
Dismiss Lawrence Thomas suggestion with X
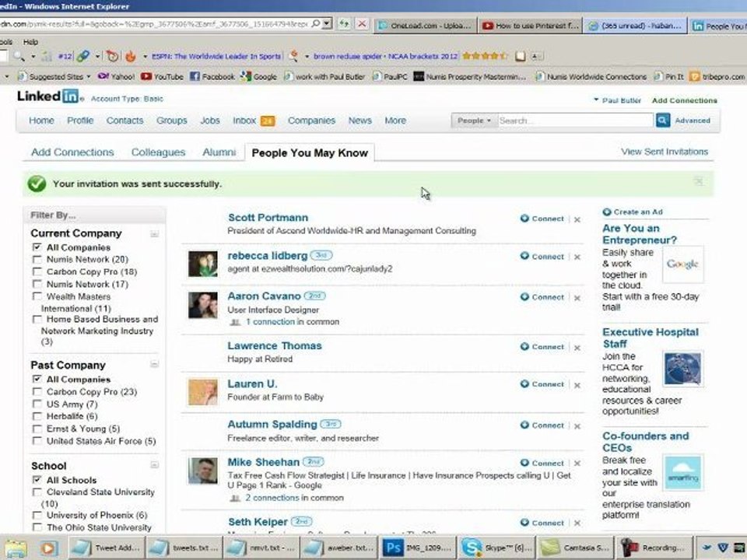pyautogui.click(x=577, y=348)
